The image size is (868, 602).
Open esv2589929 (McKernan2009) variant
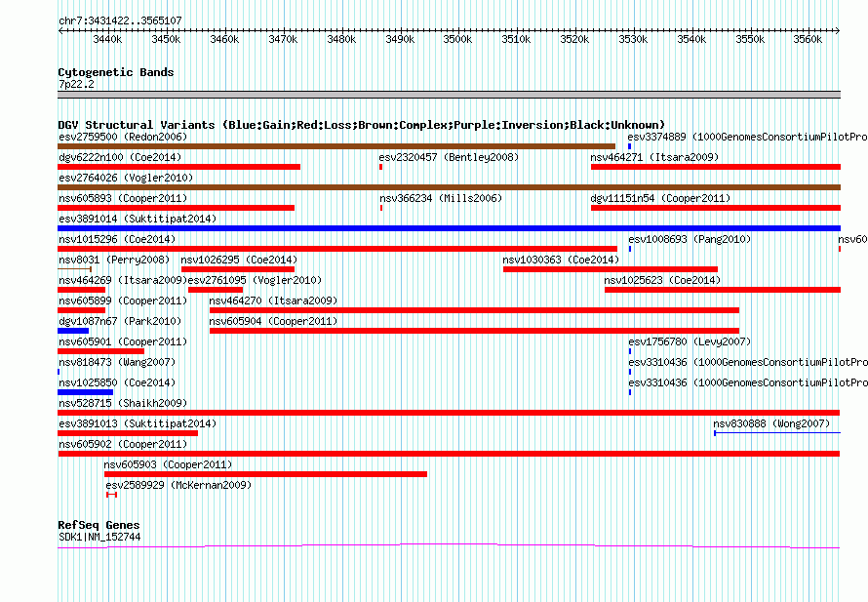(178, 485)
